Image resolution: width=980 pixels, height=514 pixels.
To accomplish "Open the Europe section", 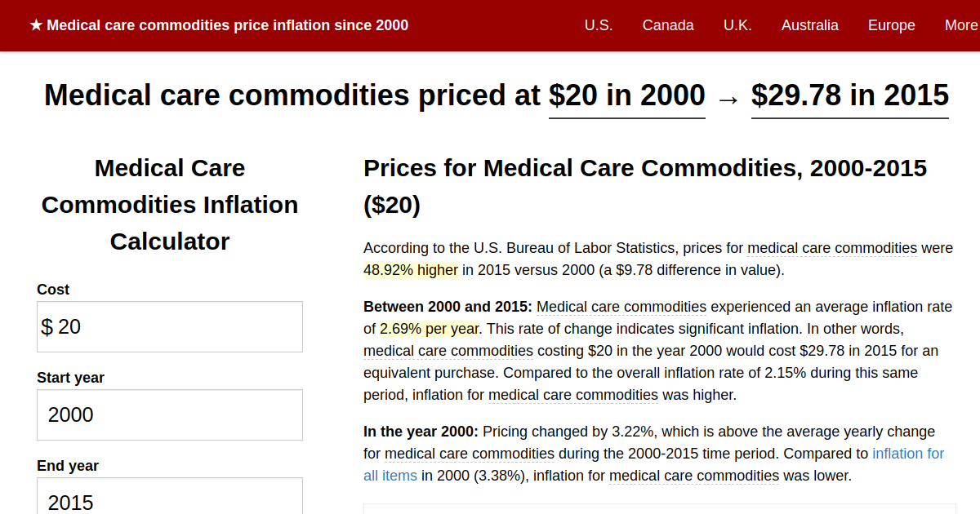I will click(x=891, y=25).
